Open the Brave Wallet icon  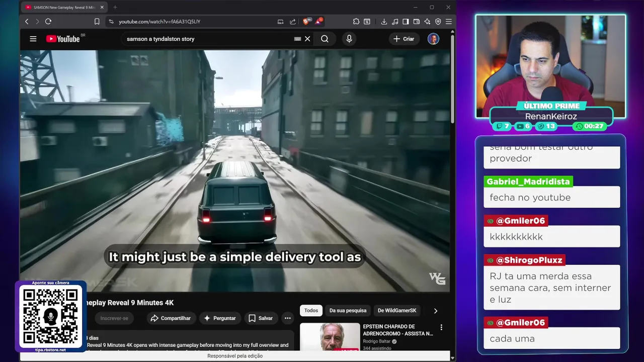coord(417,22)
